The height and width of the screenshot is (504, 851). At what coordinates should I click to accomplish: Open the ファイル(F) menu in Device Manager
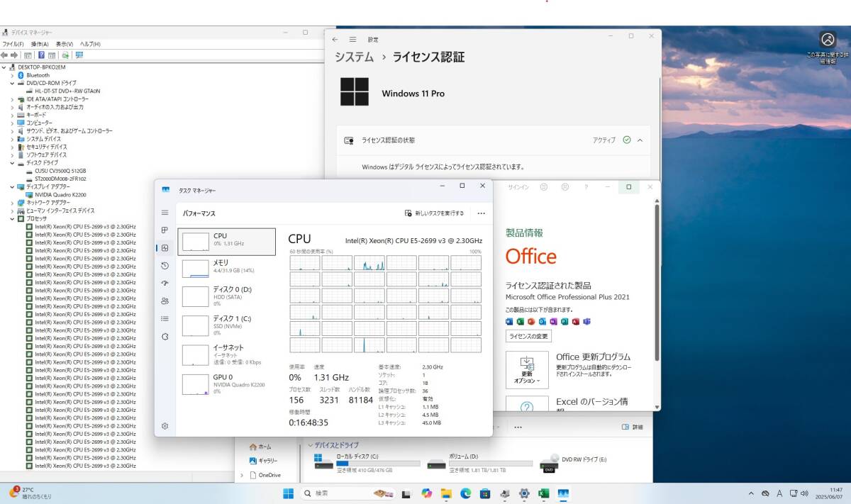(x=13, y=44)
